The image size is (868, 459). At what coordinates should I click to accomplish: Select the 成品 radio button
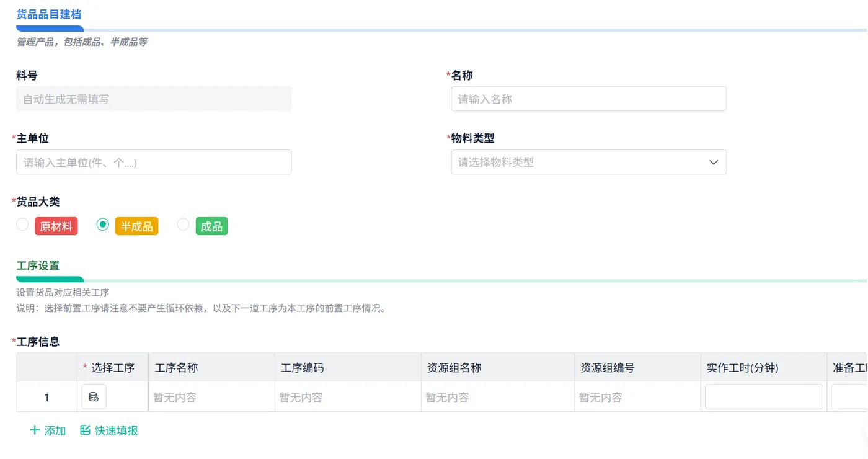183,225
